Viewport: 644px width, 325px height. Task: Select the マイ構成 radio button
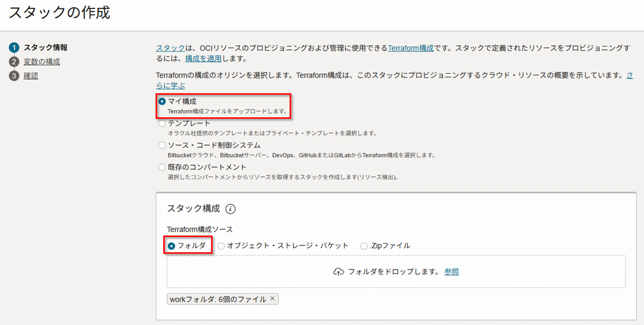tap(162, 101)
